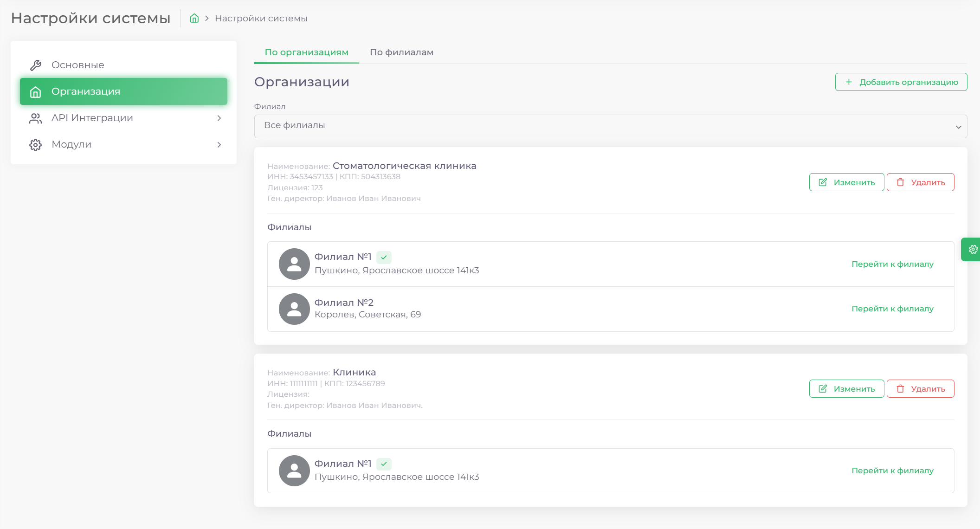This screenshot has width=980, height=529.
Task: Go to Филиал №1 of Стоматологическая клиника
Action: pyautogui.click(x=893, y=264)
